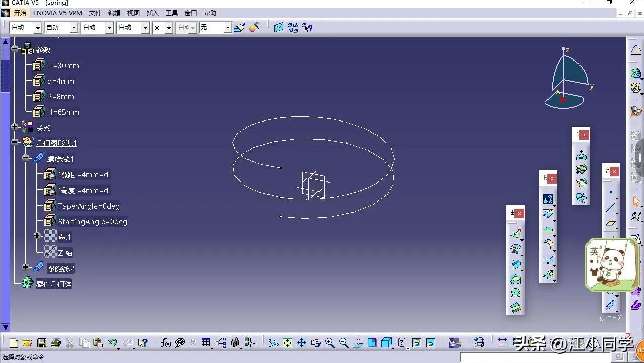The image size is (644, 363).
Task: Click the 开始 menu button
Action: [20, 13]
